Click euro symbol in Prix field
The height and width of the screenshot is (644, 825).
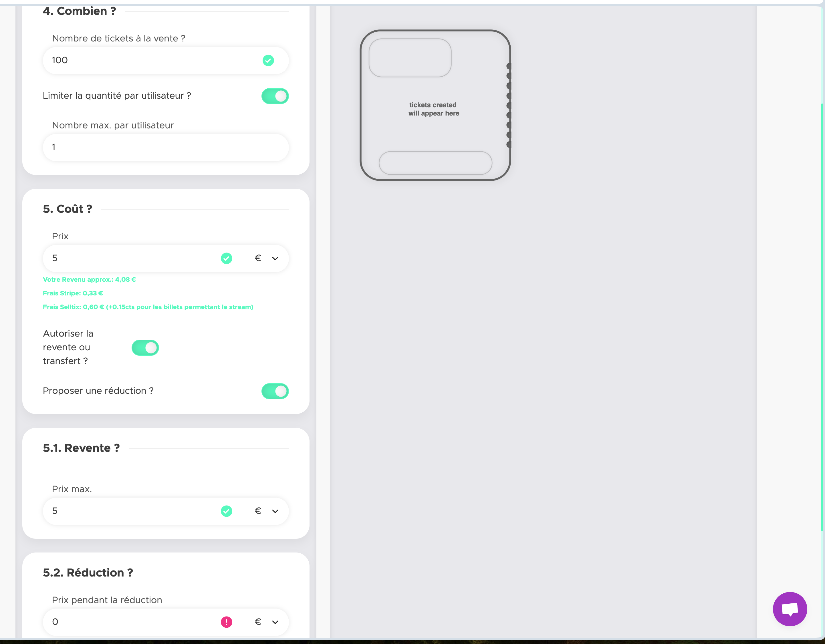258,258
